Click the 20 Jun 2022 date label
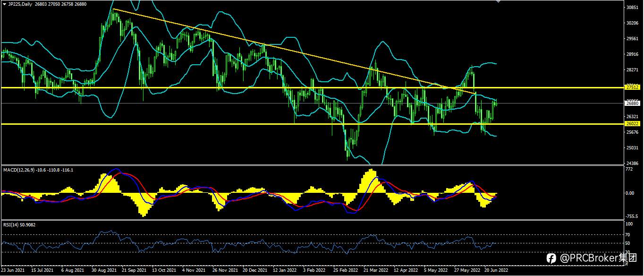 [x=497, y=271]
